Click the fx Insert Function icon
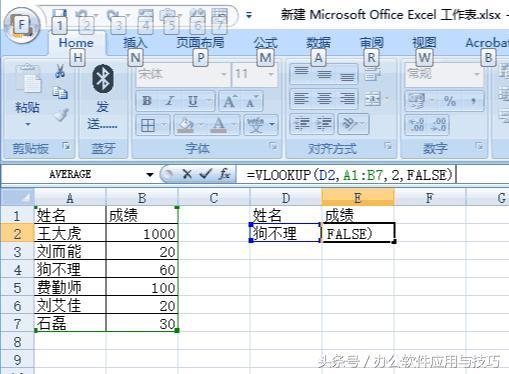Image resolution: width=509 pixels, height=374 pixels. pos(224,174)
